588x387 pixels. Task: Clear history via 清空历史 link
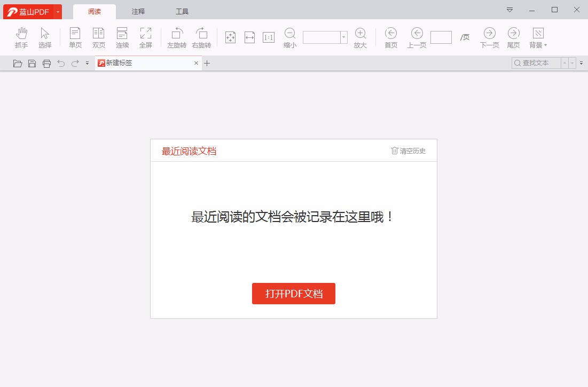click(x=408, y=151)
